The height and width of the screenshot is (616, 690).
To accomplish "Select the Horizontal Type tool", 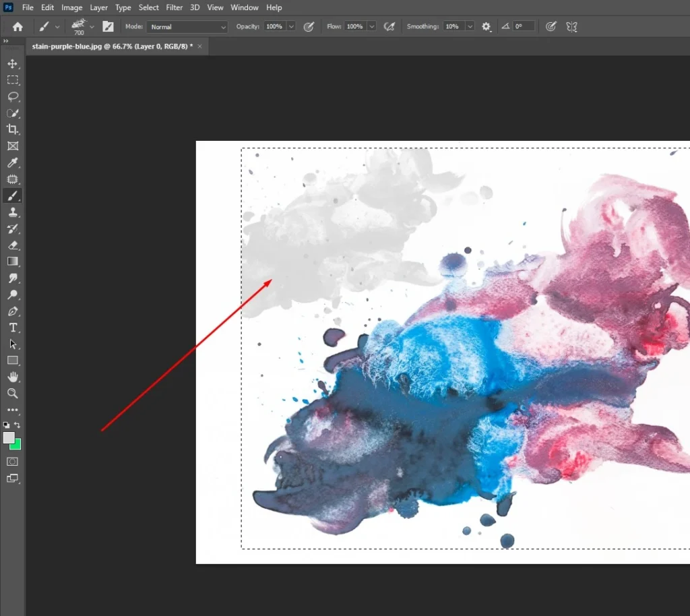I will pos(12,328).
